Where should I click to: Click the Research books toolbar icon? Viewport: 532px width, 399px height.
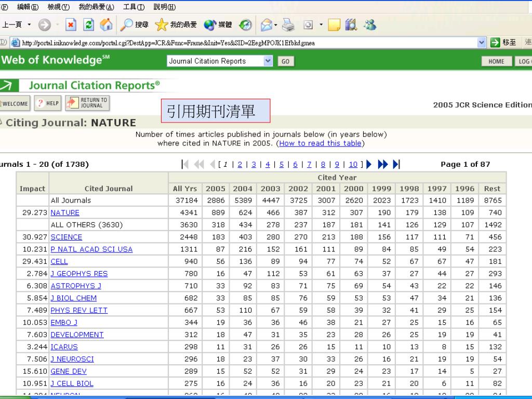click(x=351, y=25)
